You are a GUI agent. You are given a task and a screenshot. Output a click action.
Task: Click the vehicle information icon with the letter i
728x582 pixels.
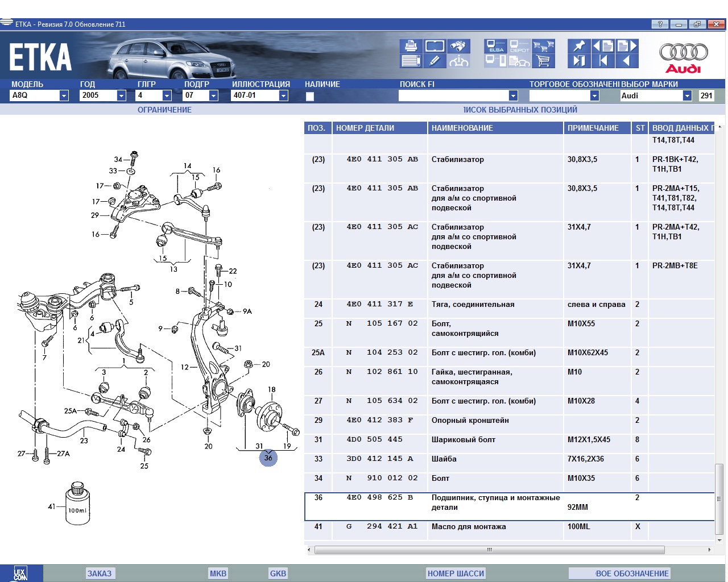pos(459,61)
